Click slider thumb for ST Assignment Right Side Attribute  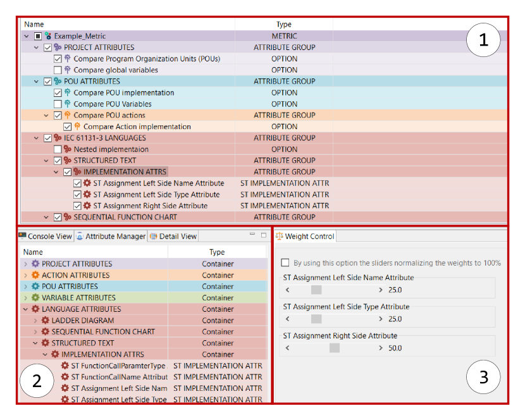335,348
